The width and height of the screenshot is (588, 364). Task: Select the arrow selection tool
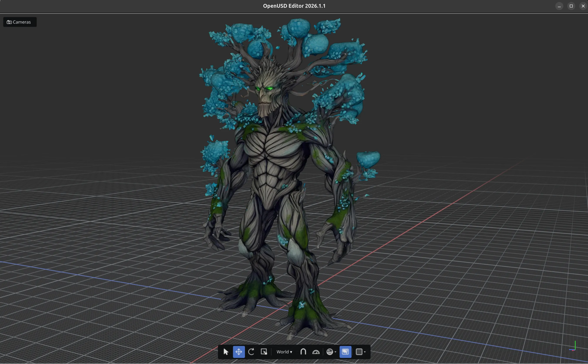tap(226, 352)
